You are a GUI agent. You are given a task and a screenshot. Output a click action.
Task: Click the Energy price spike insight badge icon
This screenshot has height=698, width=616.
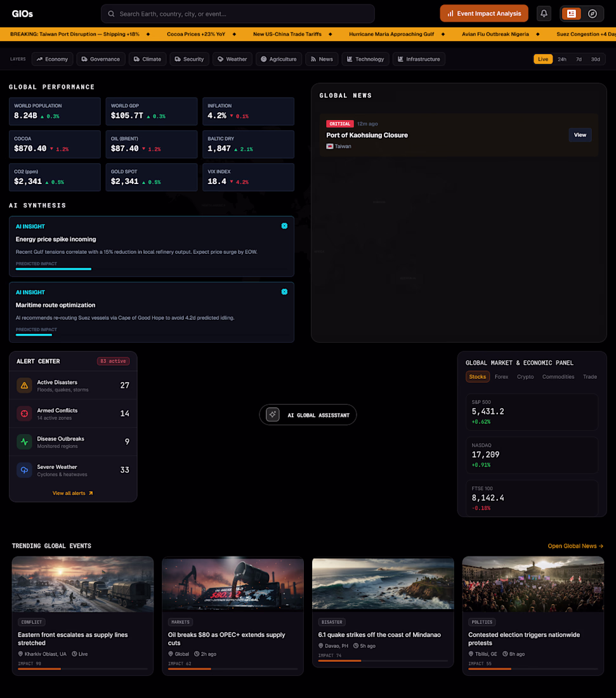pyautogui.click(x=284, y=226)
